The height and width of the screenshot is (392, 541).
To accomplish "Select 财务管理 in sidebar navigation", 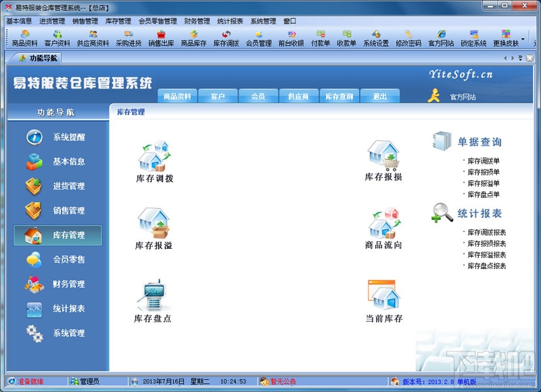I will pyautogui.click(x=57, y=284).
